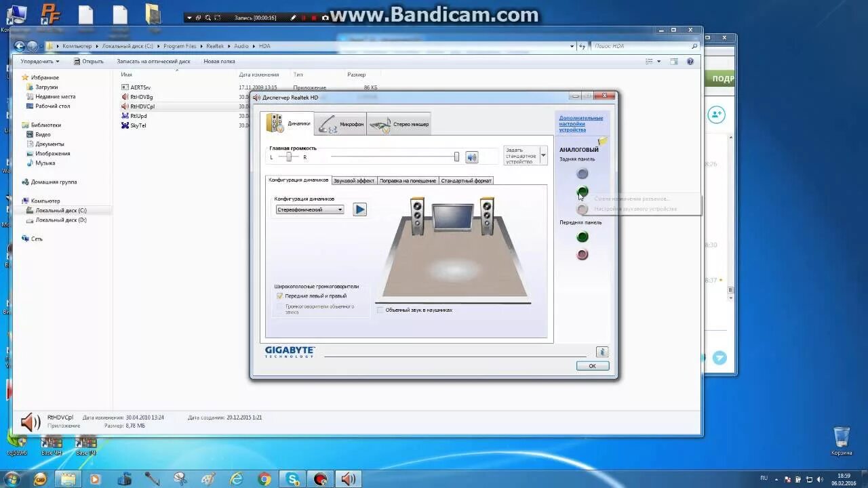Click Записать на оптический диск

click(x=153, y=61)
